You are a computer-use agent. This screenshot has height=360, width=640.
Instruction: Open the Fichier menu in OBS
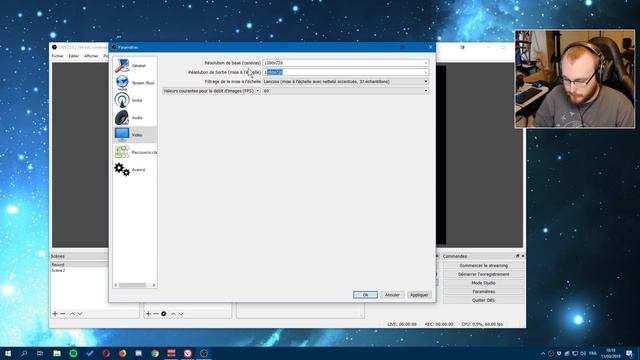point(58,56)
